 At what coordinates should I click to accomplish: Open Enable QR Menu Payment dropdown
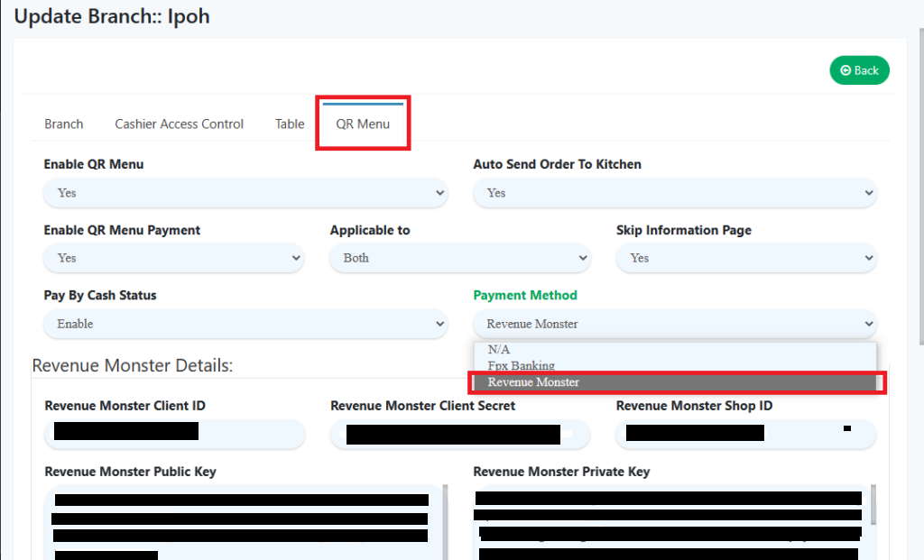pyautogui.click(x=173, y=258)
